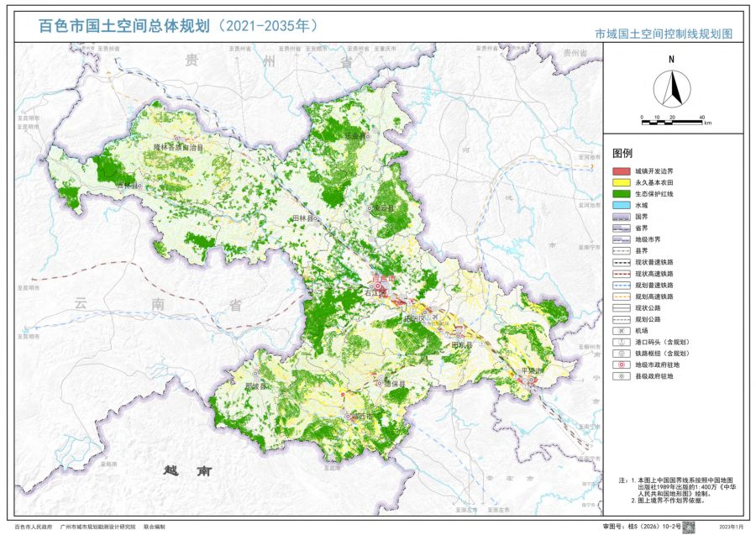The image size is (756, 535).
Task: Click the 2023年1月 date text
Action: pyautogui.click(x=731, y=527)
